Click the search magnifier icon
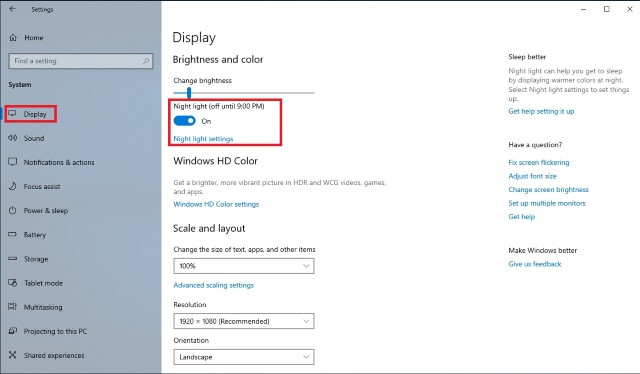The width and height of the screenshot is (640, 374). 146,61
